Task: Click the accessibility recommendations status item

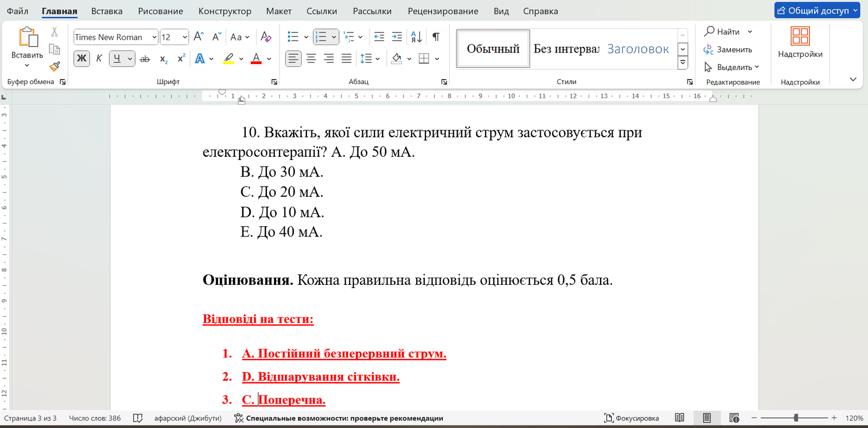Action: click(339, 418)
